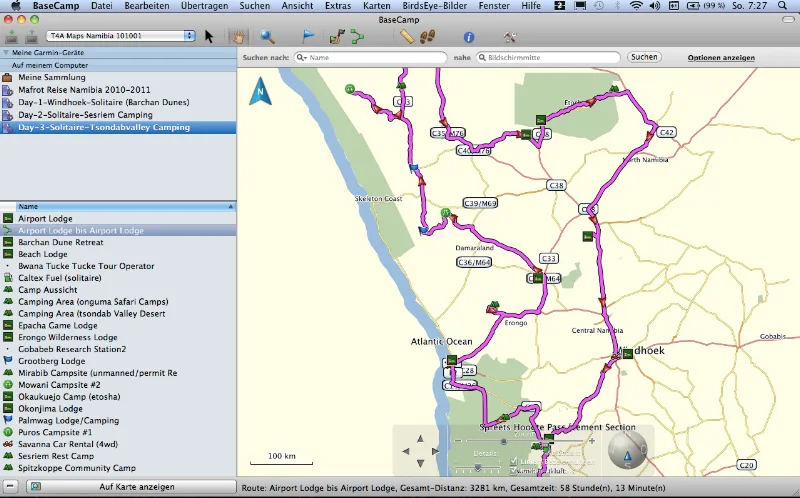Click the minus remove button at bottom left

click(10, 487)
